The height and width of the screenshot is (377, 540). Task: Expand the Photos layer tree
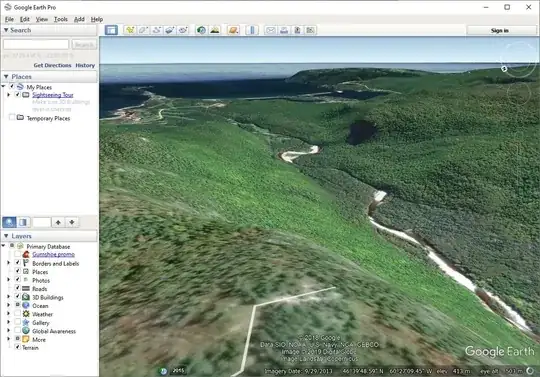[9, 280]
